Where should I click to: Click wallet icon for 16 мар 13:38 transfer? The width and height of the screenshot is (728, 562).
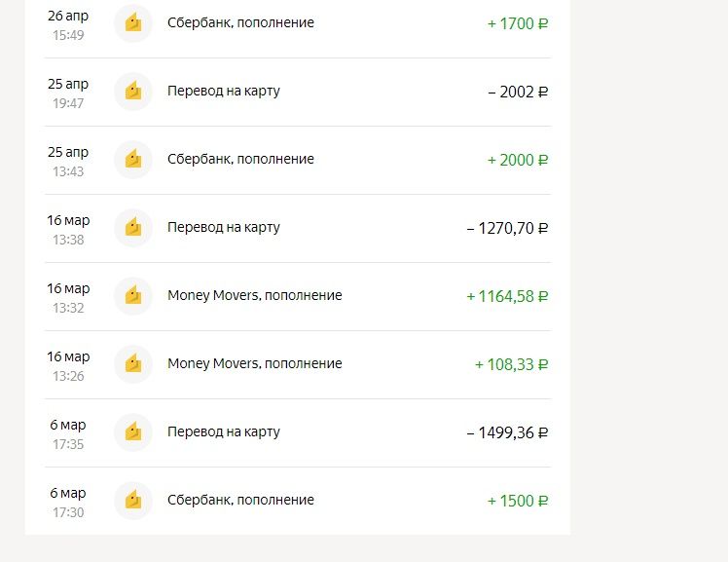133,228
